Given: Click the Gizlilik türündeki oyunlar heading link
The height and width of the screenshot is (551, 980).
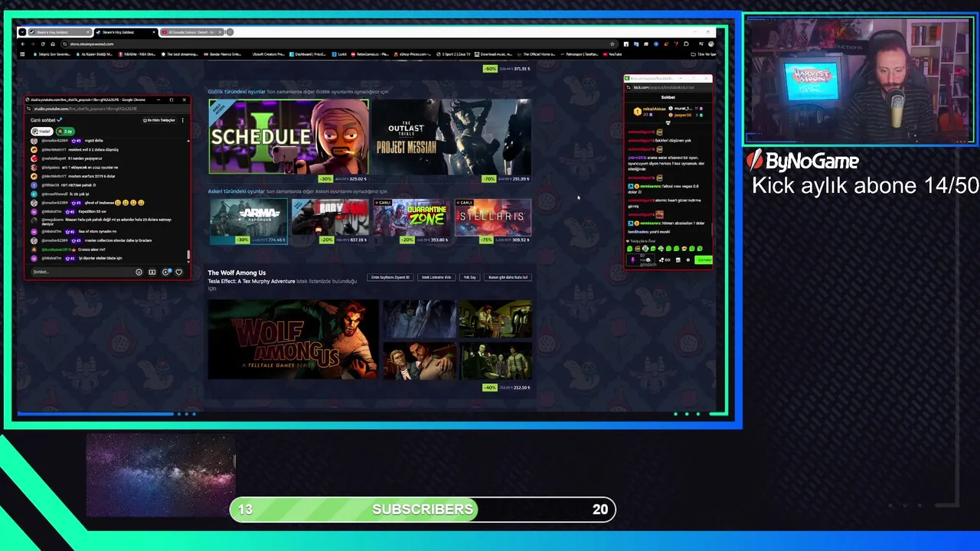Looking at the screenshot, I should click(x=237, y=92).
